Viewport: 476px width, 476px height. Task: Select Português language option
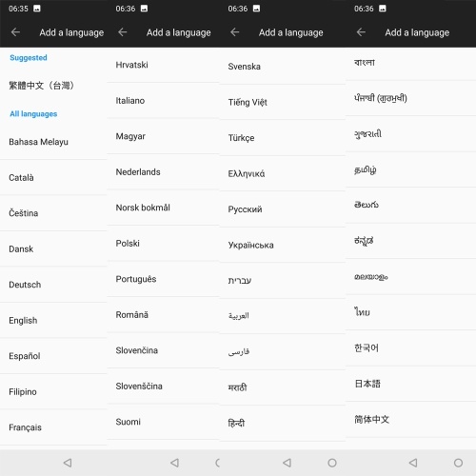163,279
